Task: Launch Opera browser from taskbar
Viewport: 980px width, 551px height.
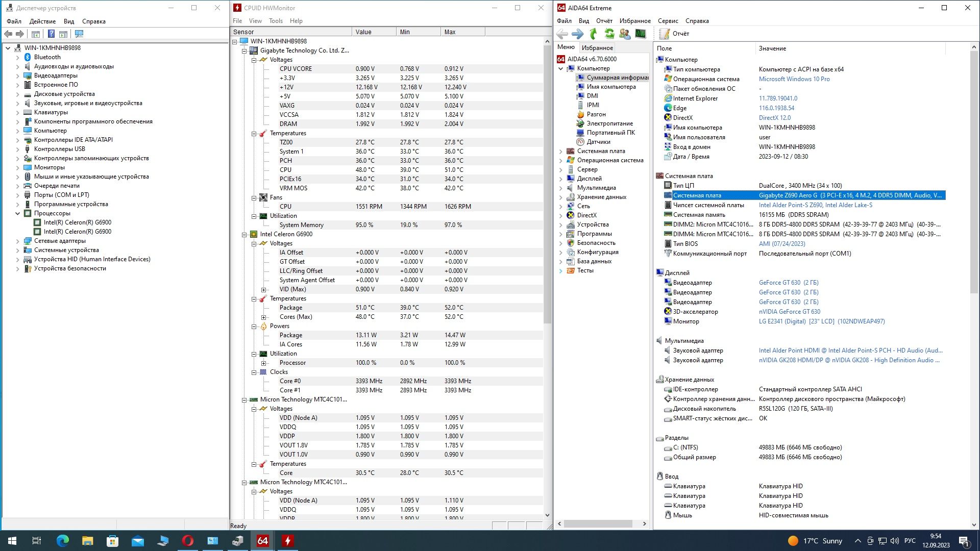Action: click(x=188, y=541)
